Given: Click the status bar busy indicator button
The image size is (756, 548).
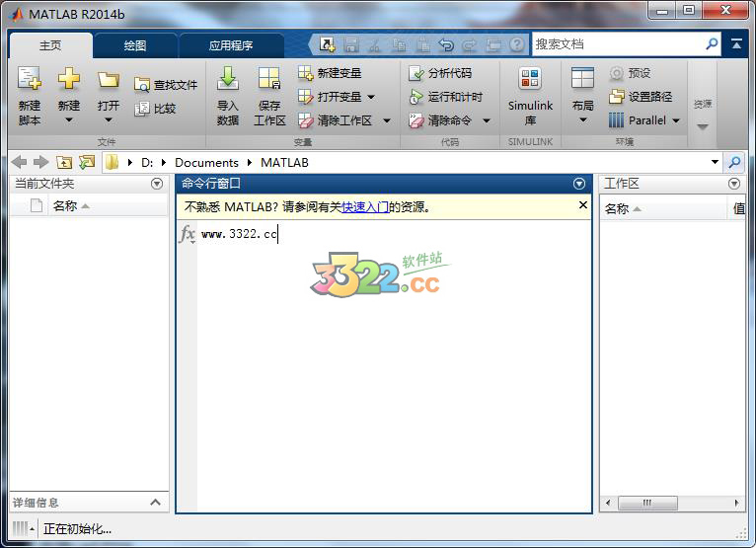Looking at the screenshot, I should 23,528.
